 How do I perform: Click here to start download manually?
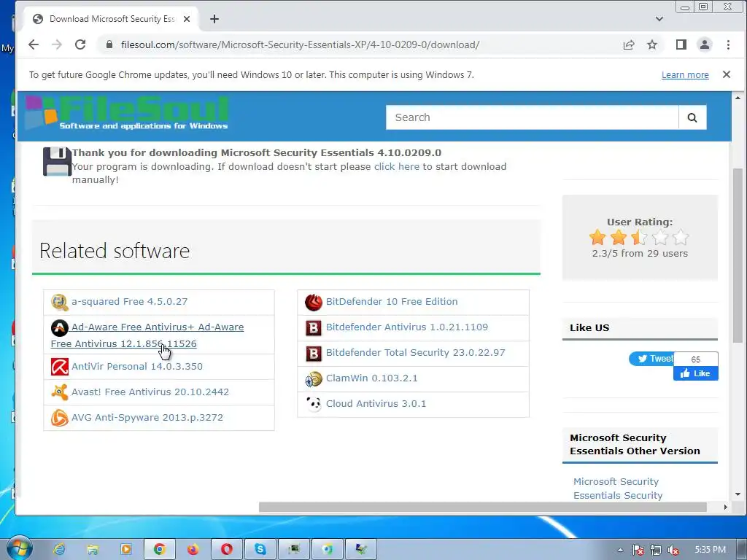coord(397,167)
